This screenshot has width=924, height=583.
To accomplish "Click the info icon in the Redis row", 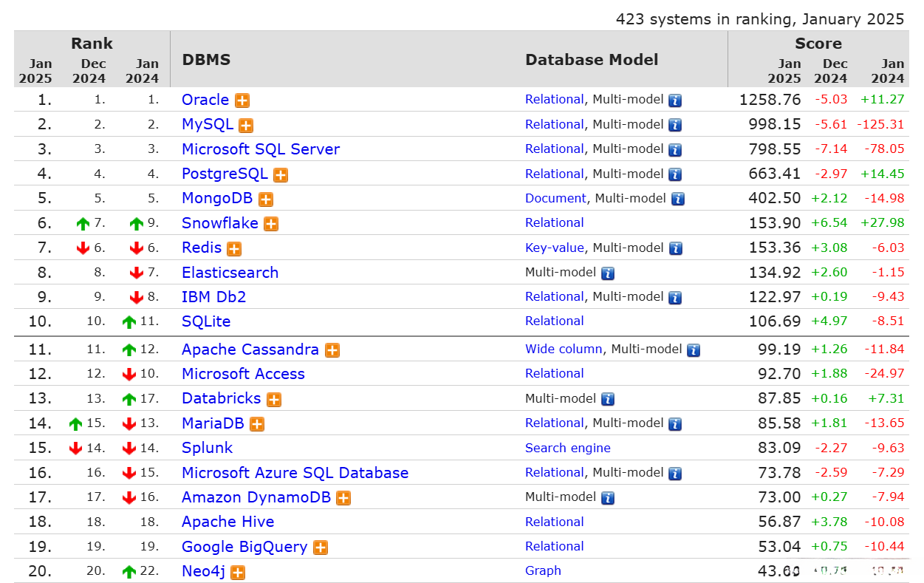I will point(675,249).
